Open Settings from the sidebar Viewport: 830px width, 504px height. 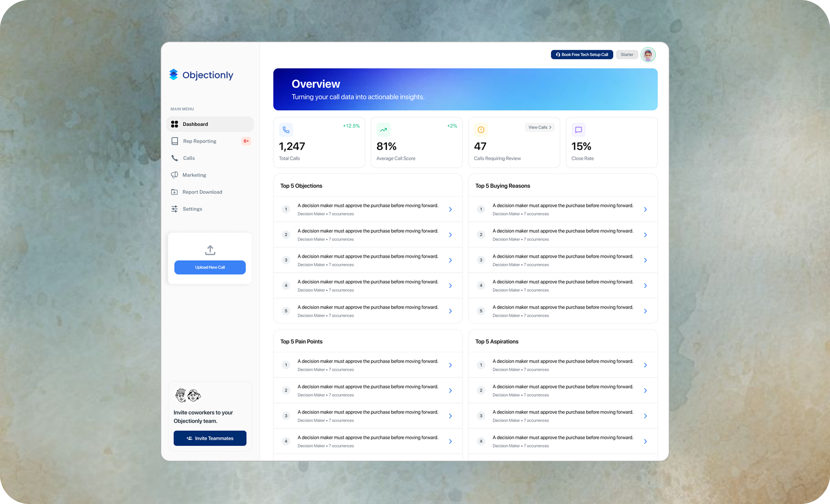192,209
